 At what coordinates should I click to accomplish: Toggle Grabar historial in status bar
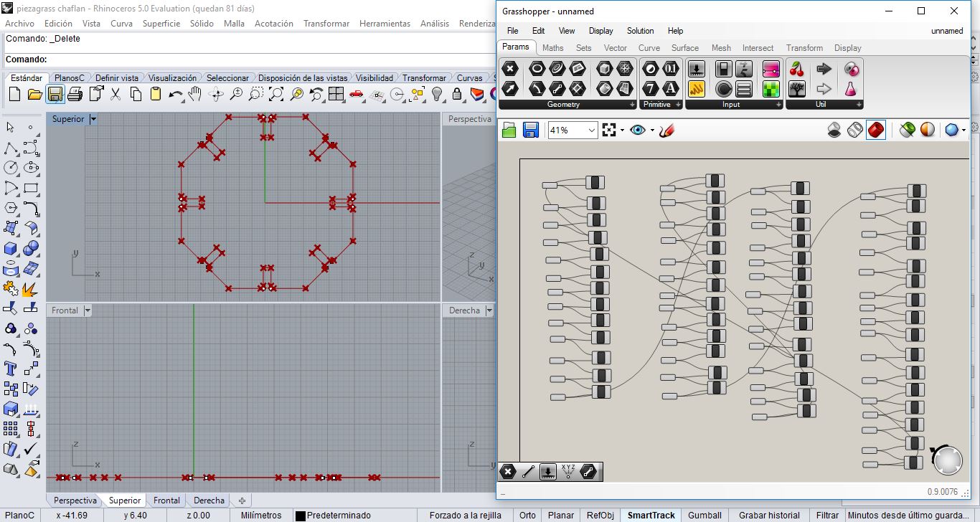tap(769, 515)
